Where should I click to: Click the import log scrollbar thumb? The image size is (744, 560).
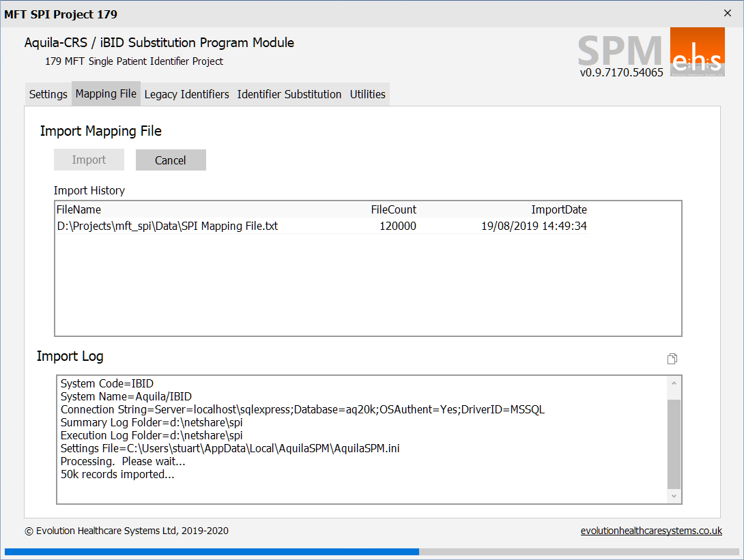673,443
